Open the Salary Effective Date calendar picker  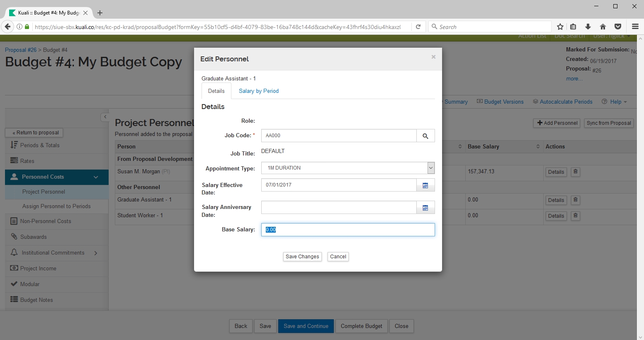click(425, 185)
